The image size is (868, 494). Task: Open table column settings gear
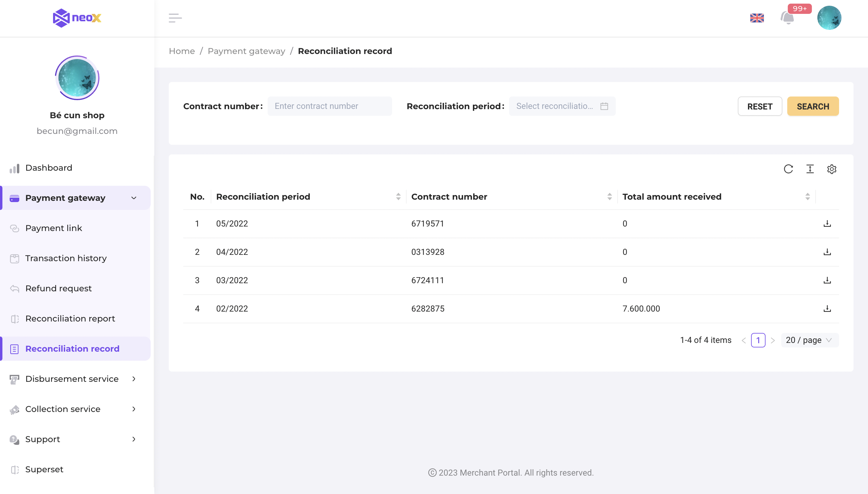click(x=831, y=169)
